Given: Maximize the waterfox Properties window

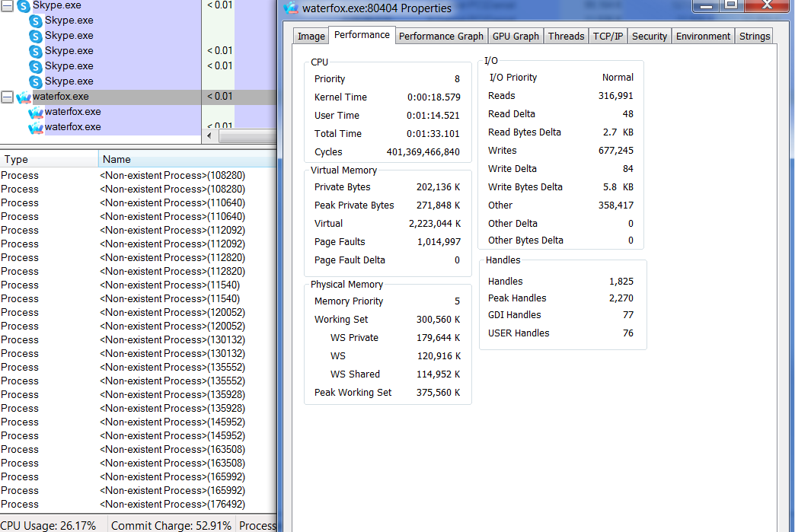Looking at the screenshot, I should (x=730, y=5).
